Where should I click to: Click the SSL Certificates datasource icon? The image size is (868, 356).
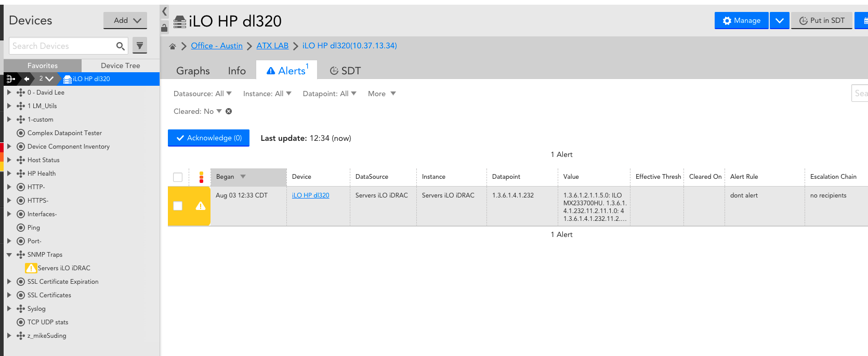pyautogui.click(x=21, y=295)
